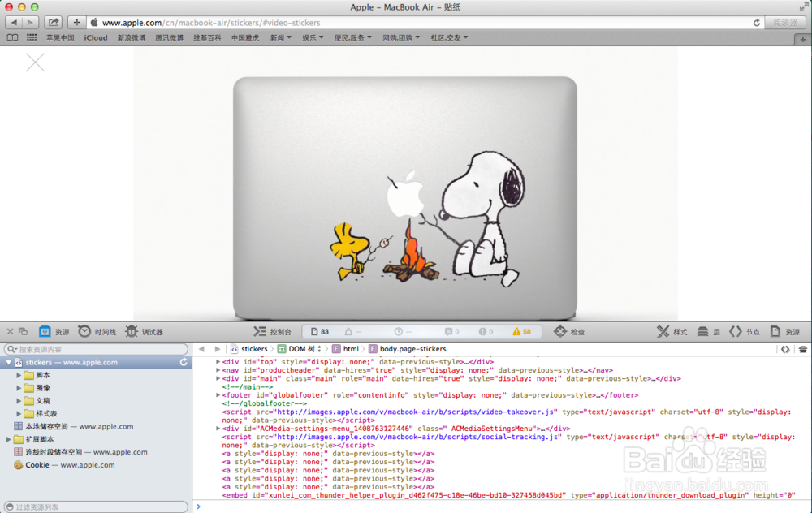Open the 样式 styles sidebar
Screen dimensions: 812x513
[x=672, y=332]
